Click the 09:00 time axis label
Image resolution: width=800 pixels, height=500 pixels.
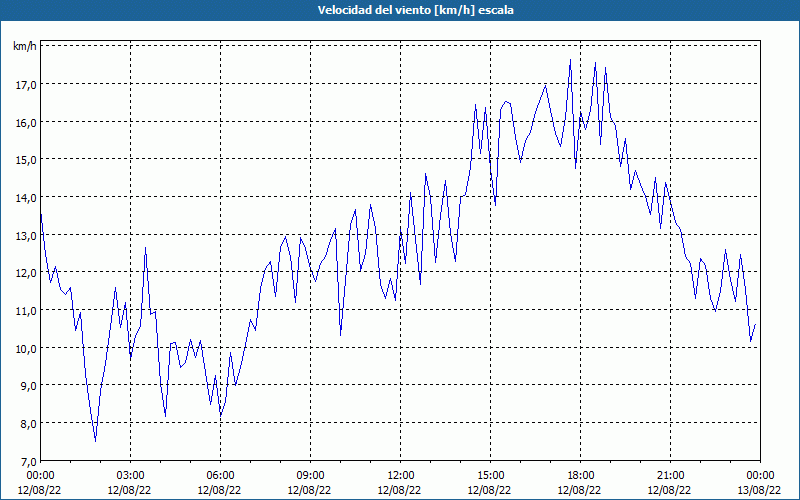tap(310, 476)
